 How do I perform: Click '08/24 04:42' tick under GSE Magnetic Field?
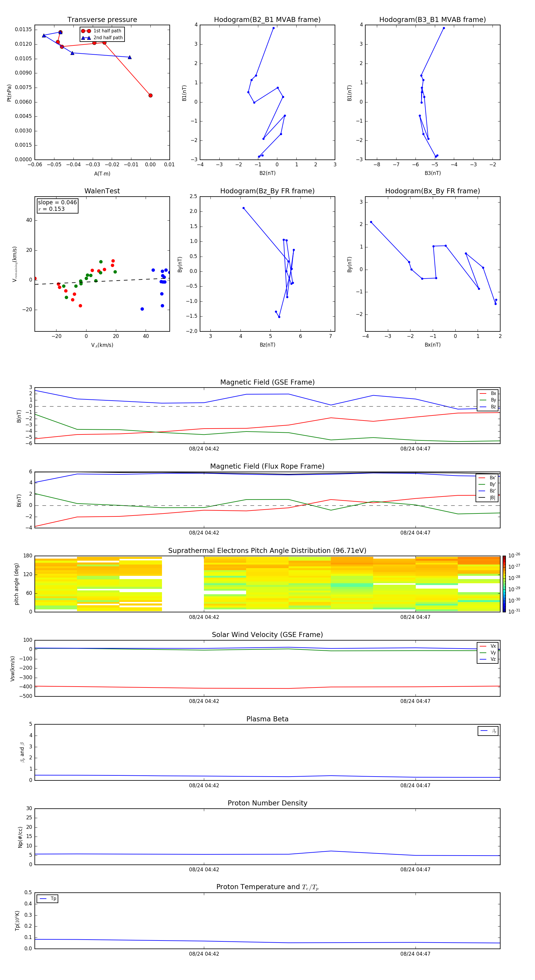[204, 449]
